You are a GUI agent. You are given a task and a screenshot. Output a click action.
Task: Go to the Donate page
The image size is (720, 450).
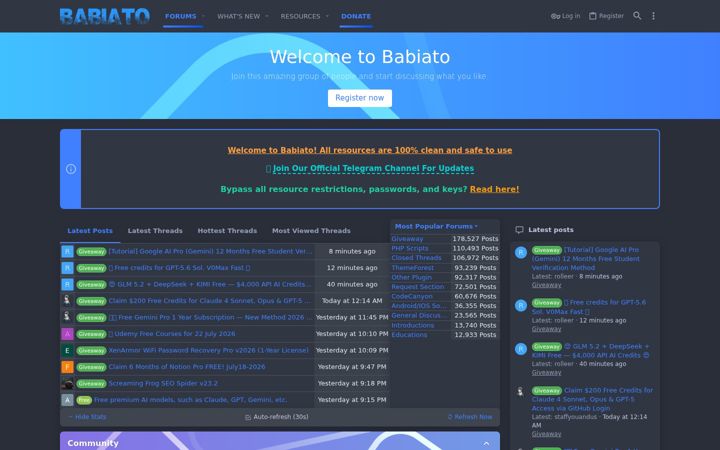click(x=356, y=16)
